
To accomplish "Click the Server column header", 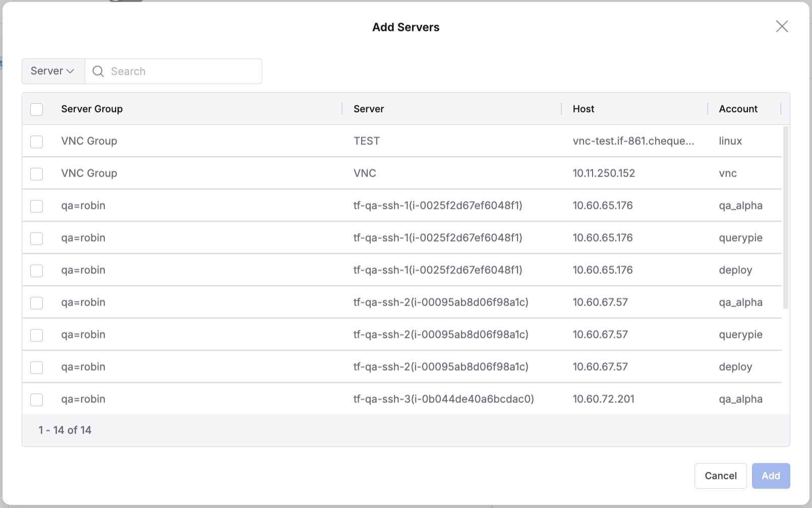I will point(369,109).
